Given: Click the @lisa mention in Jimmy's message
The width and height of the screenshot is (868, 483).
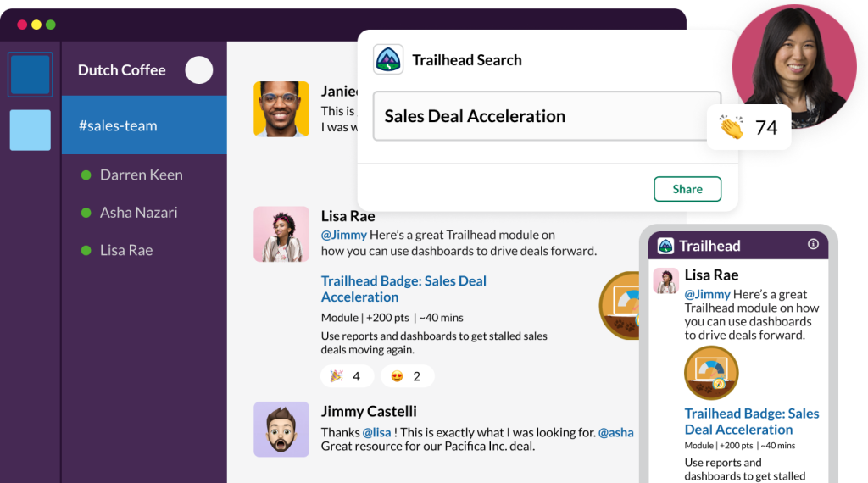Looking at the screenshot, I should point(376,432).
